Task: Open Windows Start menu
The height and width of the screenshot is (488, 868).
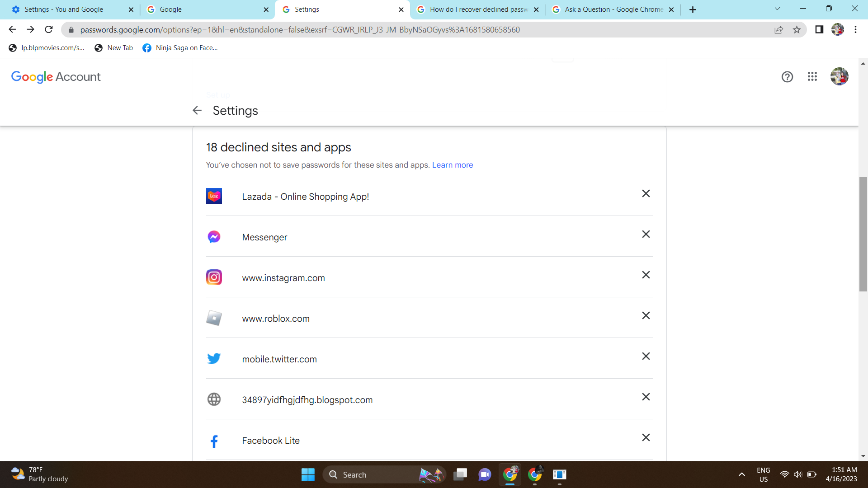Action: 308,474
